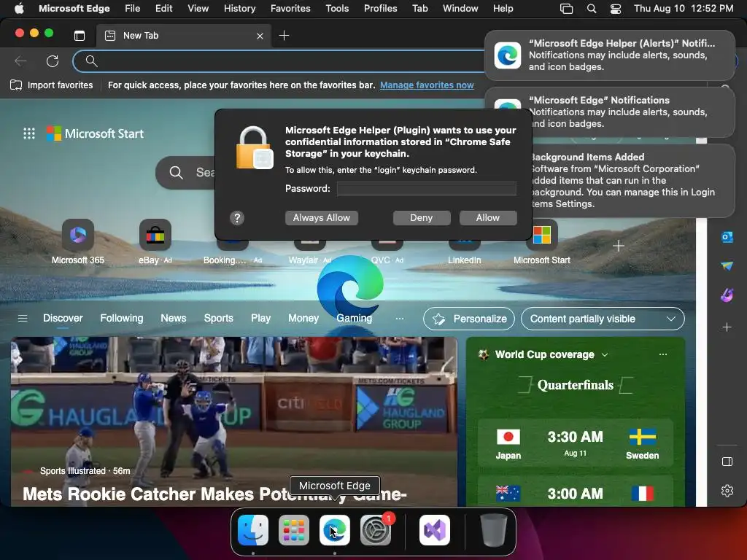Focus the keychain Password field

tap(426, 189)
